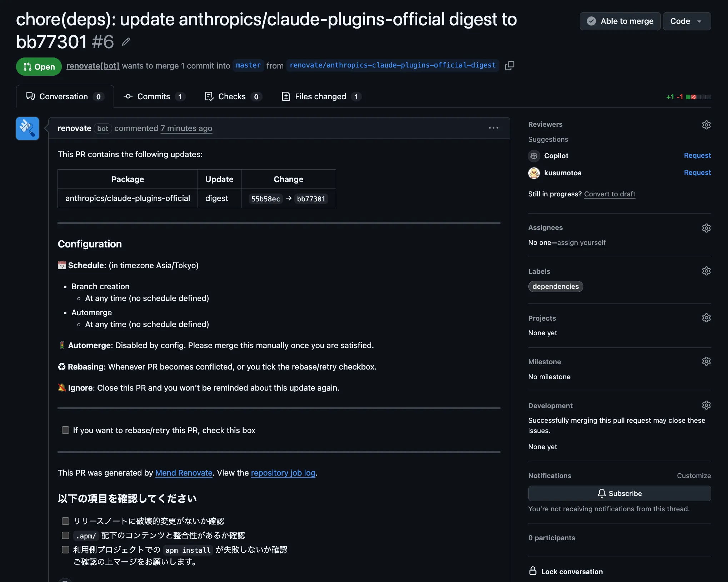Image resolution: width=728 pixels, height=582 pixels.
Task: Request review from Copilot
Action: point(697,155)
